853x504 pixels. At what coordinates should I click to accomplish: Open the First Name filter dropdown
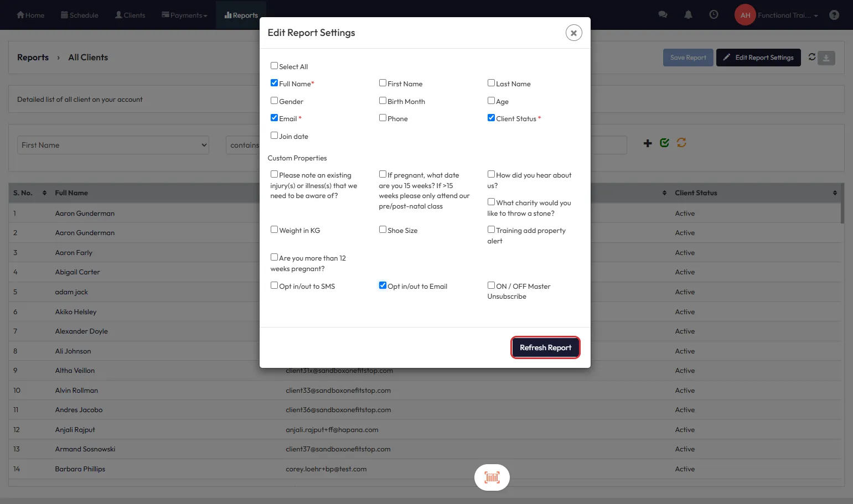pos(113,145)
